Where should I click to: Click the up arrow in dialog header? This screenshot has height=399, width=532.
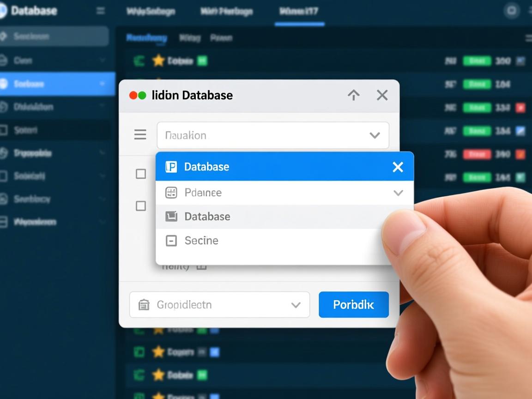(x=353, y=95)
